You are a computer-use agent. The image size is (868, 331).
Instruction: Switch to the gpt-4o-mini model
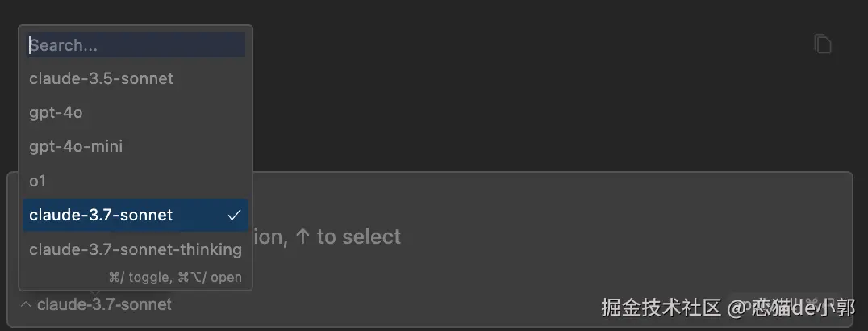(x=76, y=146)
